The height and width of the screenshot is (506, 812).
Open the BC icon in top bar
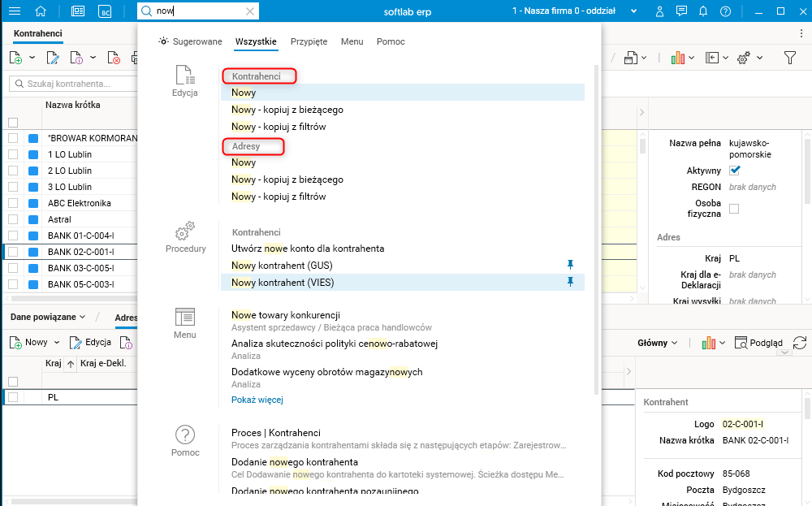pyautogui.click(x=105, y=11)
